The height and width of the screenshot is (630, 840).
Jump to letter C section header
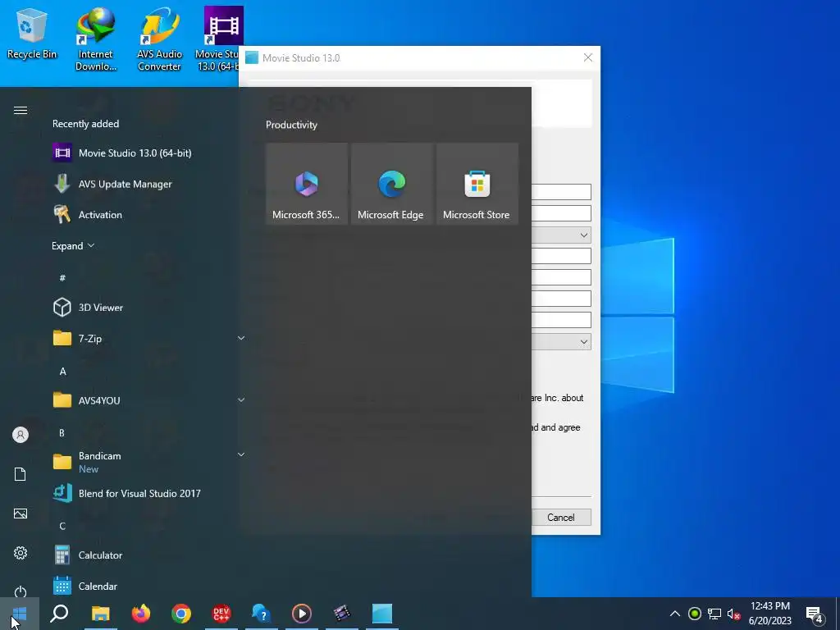click(x=62, y=526)
